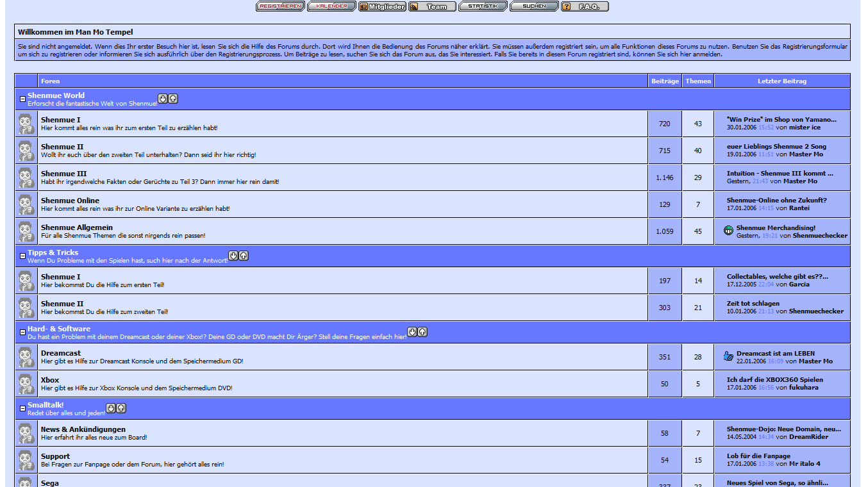Click down arrow next to Smalltalk!

[x=111, y=408]
